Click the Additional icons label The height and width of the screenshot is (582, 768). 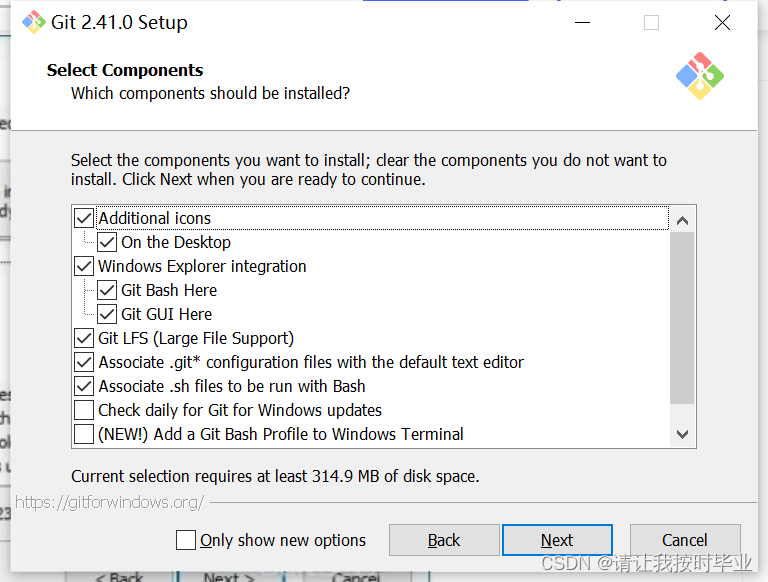[x=155, y=218]
